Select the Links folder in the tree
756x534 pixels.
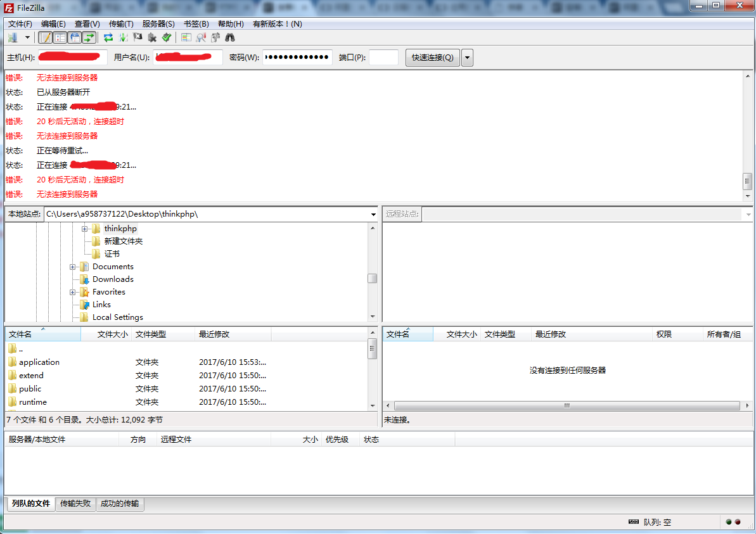click(x=102, y=305)
